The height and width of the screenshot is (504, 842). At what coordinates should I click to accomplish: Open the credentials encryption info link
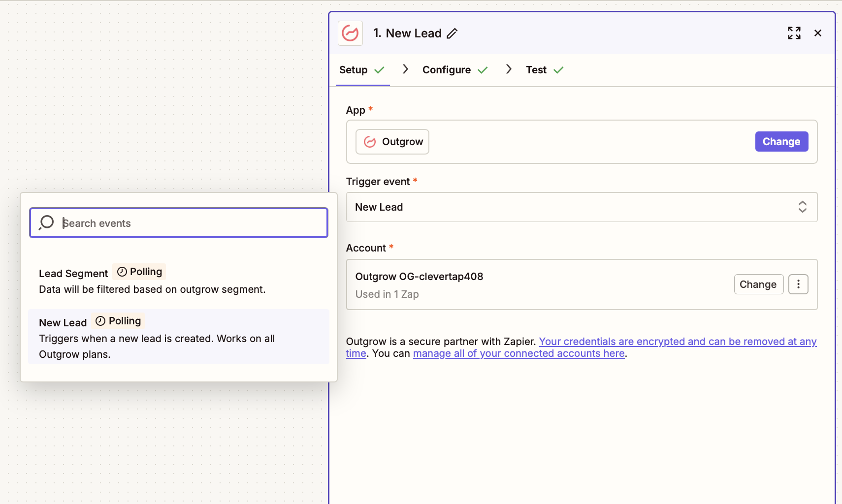[x=678, y=342]
